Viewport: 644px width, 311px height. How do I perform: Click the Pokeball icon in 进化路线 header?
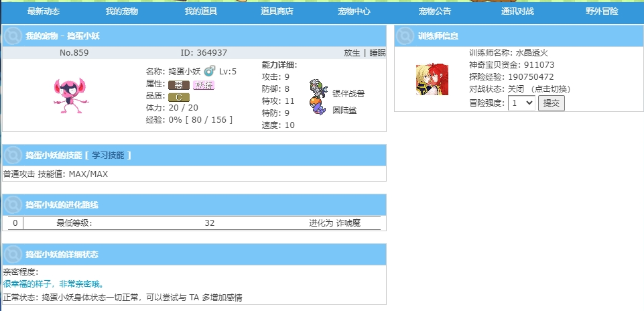point(13,204)
